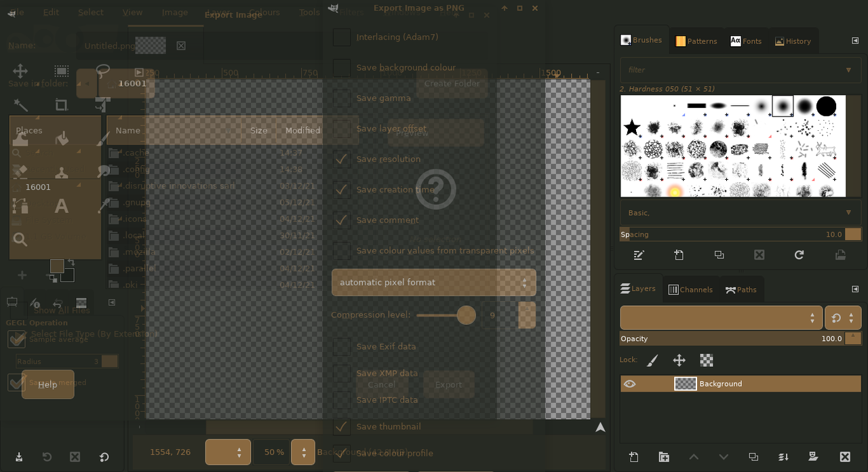868x472 pixels.
Task: Open brush as image icon
Action: click(x=840, y=255)
